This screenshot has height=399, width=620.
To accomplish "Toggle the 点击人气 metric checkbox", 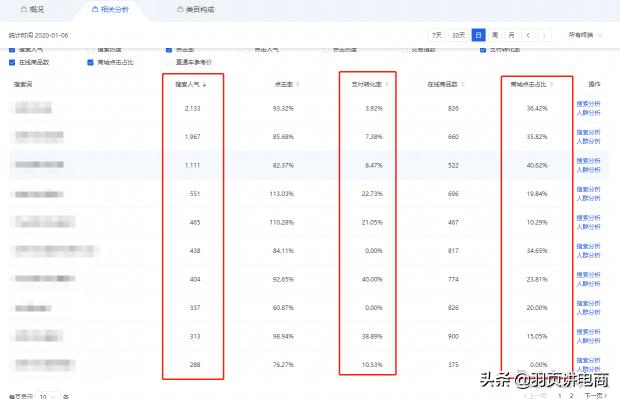I will (248, 49).
